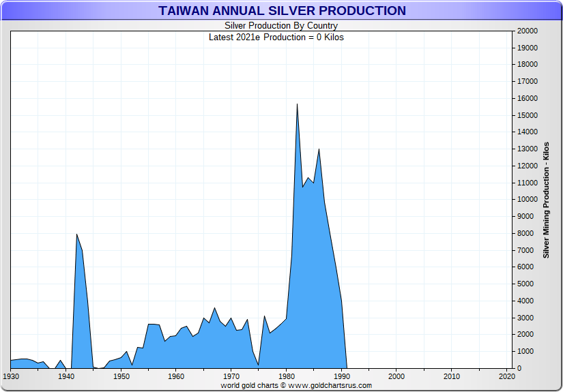Click the 'Latest 2021e Production = 0 Kilos' label
This screenshot has height=392, width=563.
click(x=276, y=37)
